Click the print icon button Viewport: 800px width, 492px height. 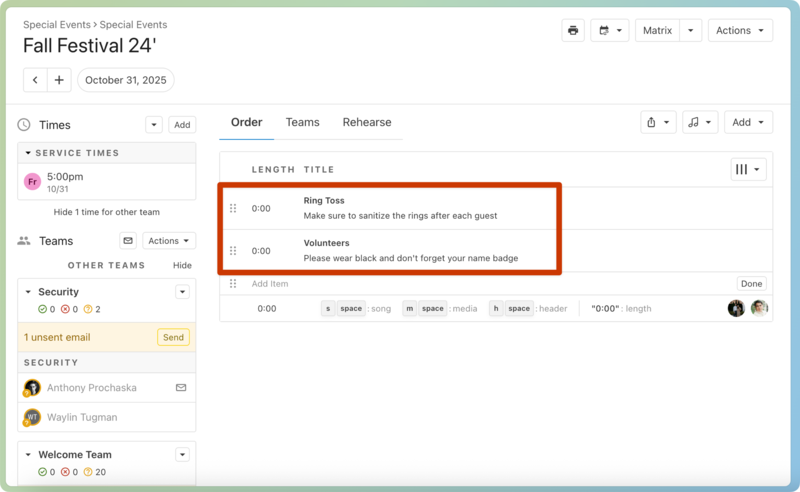(x=573, y=31)
